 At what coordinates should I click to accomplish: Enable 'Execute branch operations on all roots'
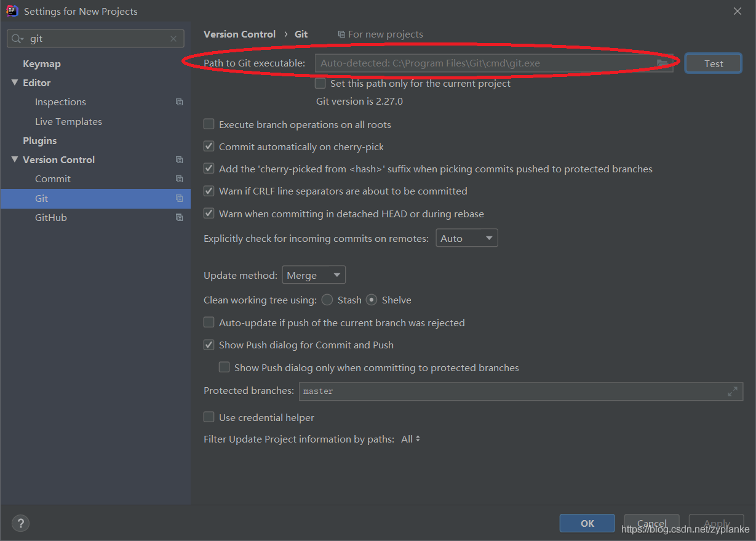(x=209, y=124)
